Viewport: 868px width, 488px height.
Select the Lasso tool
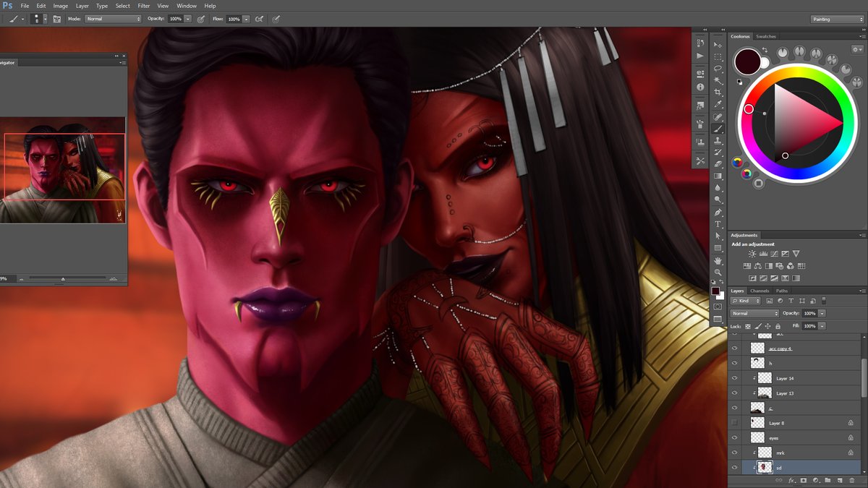718,69
